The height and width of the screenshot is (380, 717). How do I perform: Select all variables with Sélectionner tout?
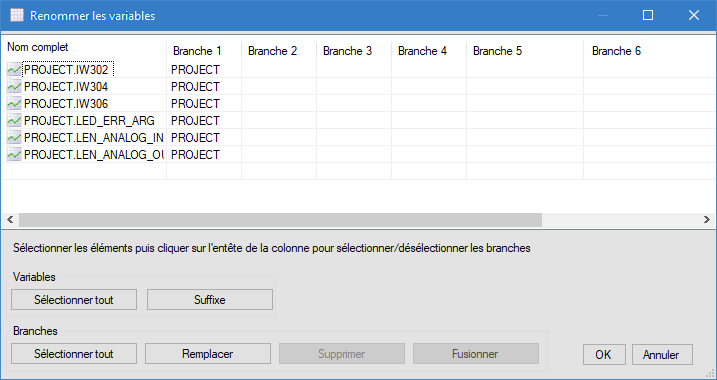[74, 300]
